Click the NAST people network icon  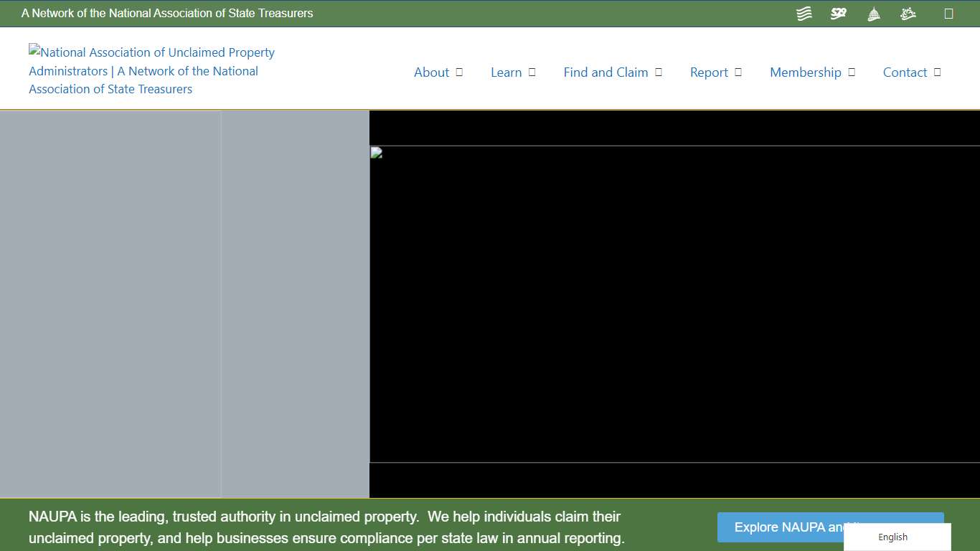point(908,13)
